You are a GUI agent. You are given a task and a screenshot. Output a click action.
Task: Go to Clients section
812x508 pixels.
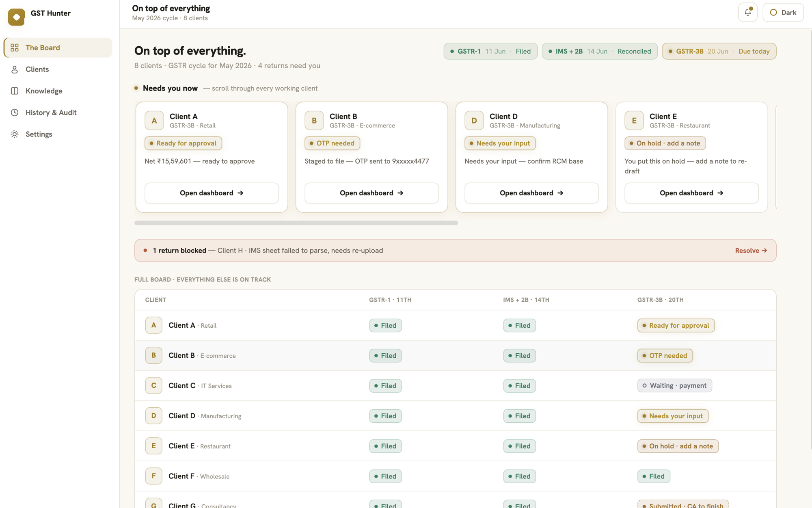tap(58, 69)
